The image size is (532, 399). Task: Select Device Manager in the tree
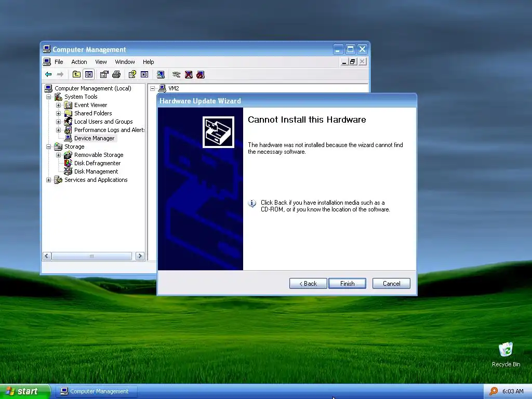95,138
